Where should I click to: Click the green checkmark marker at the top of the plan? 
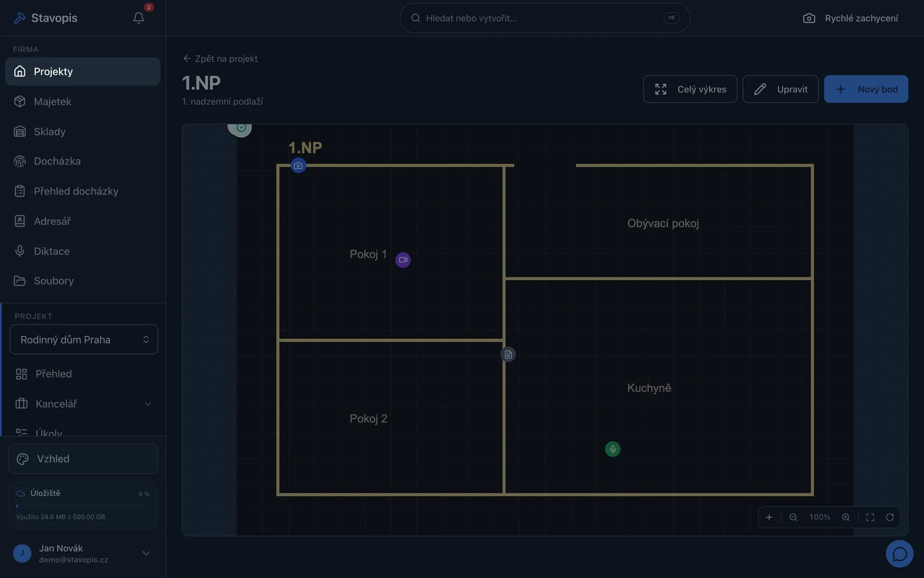[x=241, y=128]
